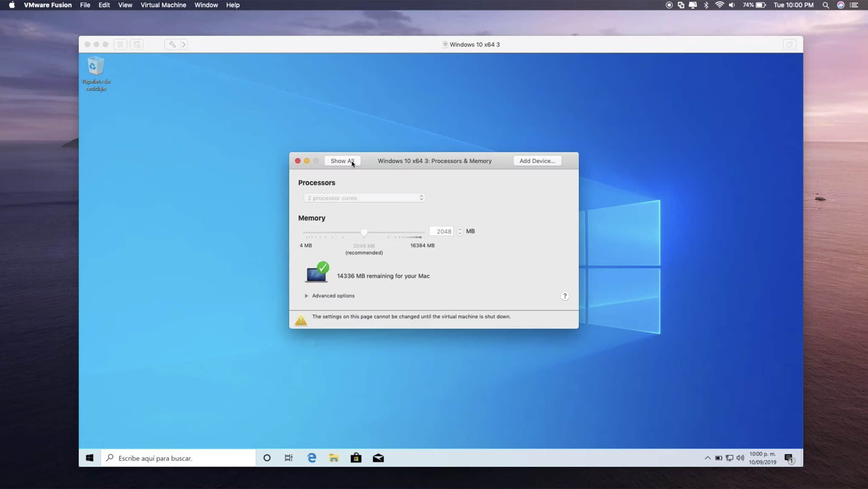Click the Add Device button
This screenshot has height=489, width=868.
point(537,161)
